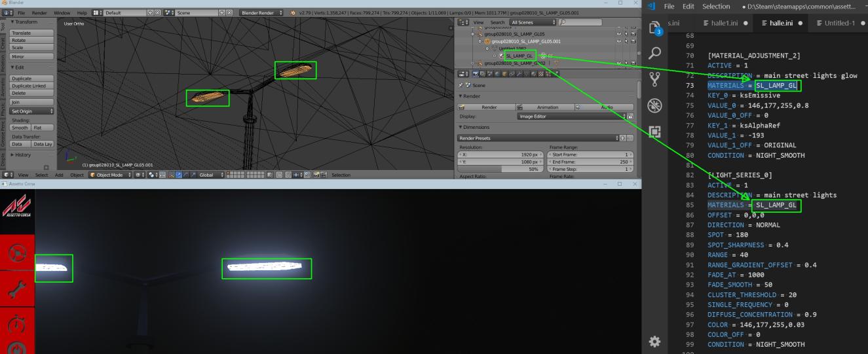868x354 pixels.
Task: Switch to the halle1.ini tab
Action: point(721,24)
